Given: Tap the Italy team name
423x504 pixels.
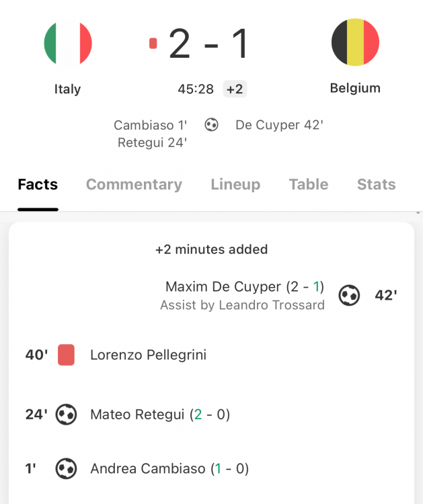Looking at the screenshot, I should coord(67,89).
